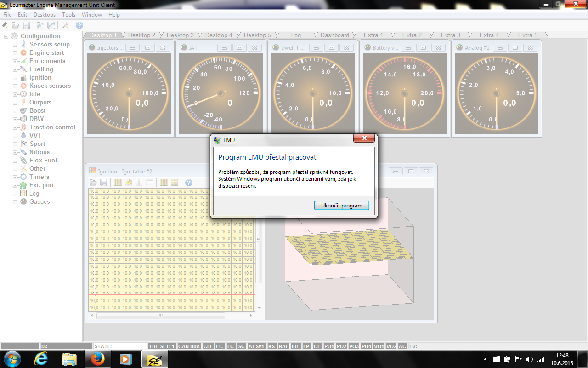Click the open folder icon in Ignition table toolbar
The image size is (588, 368).
[93, 183]
